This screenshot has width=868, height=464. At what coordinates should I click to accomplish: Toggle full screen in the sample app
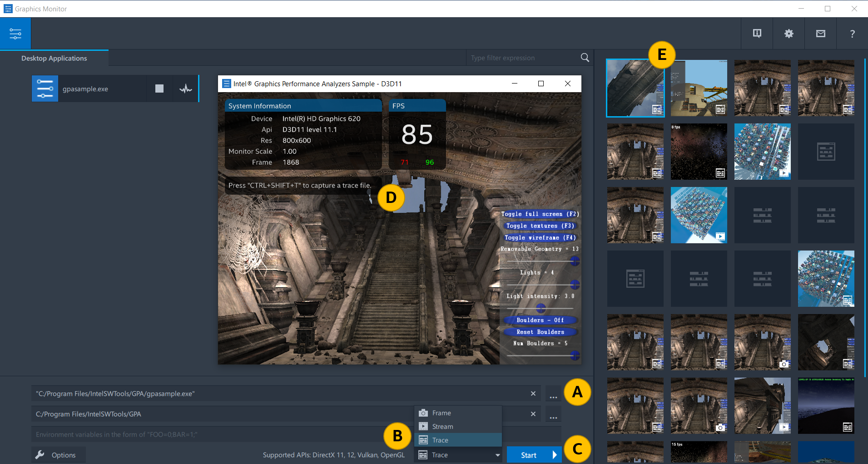tap(540, 214)
